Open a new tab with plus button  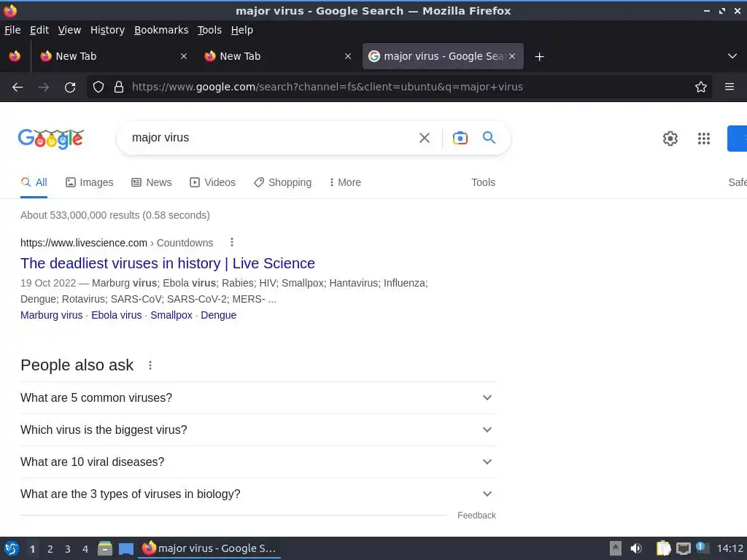(539, 57)
